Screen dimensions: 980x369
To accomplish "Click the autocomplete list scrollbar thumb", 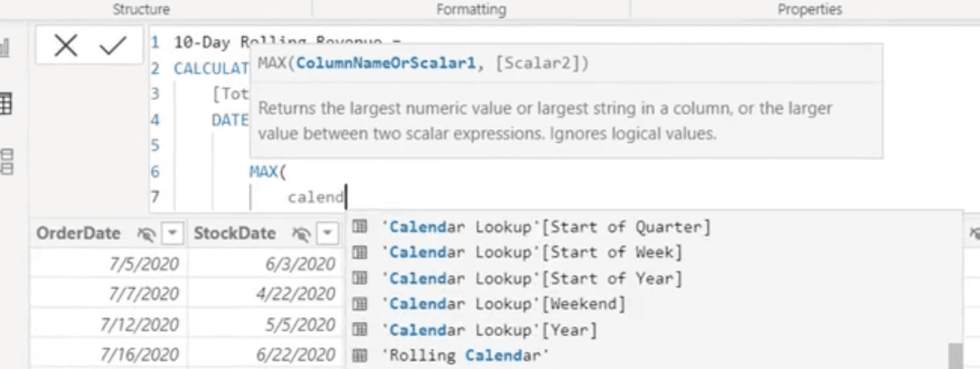I will coord(955,355).
